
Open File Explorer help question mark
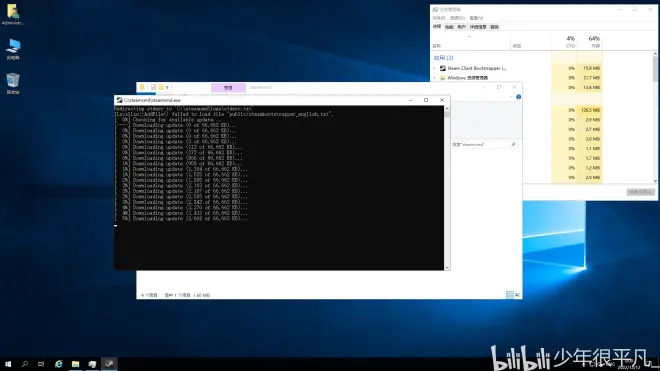(x=519, y=97)
